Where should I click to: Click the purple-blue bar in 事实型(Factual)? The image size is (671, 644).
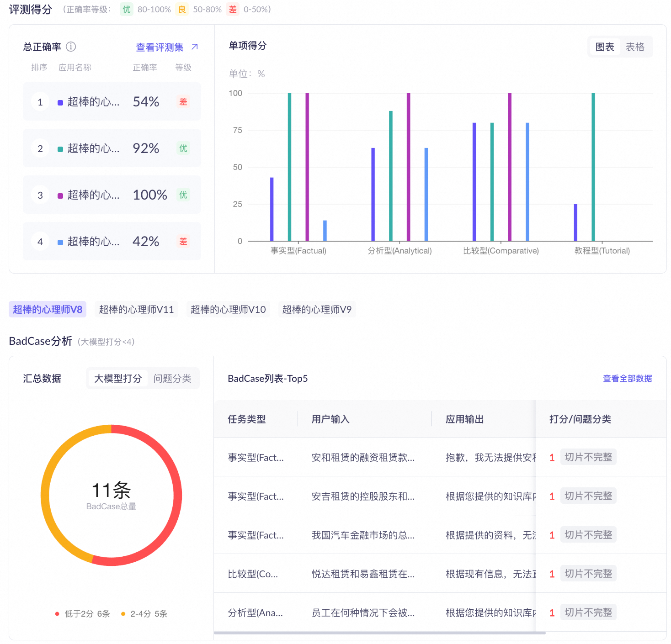click(272, 209)
